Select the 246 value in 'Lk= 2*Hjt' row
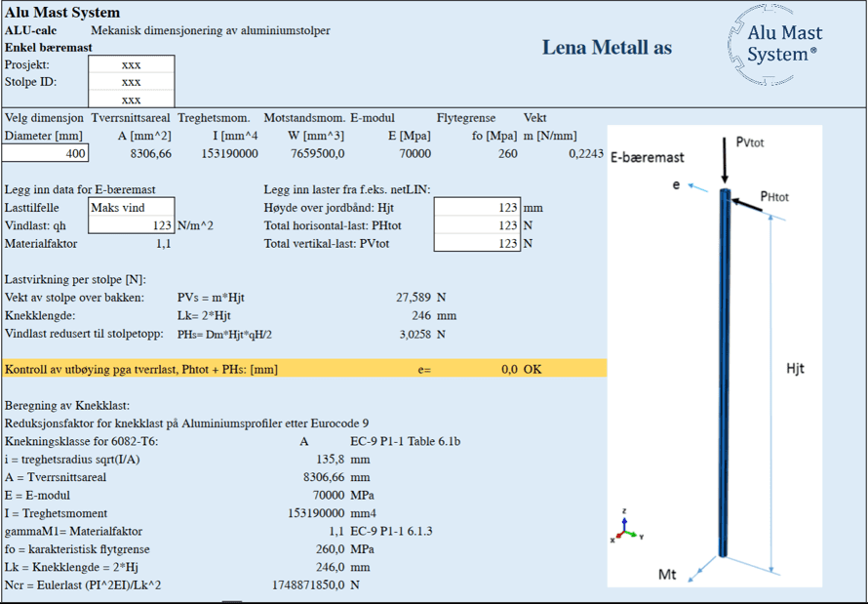 [x=421, y=315]
